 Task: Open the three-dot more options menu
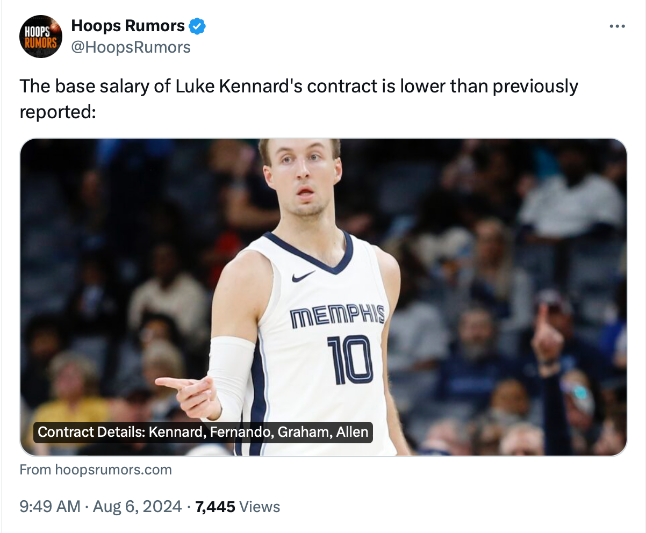tap(617, 26)
